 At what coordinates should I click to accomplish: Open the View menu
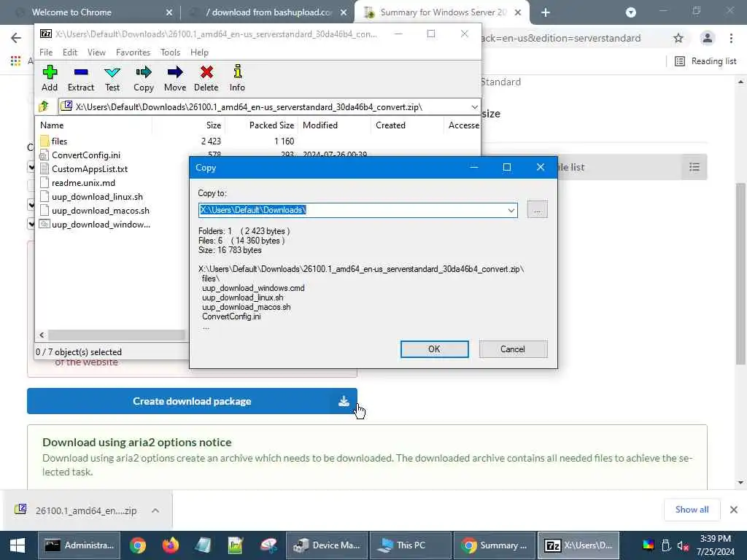coord(96,52)
